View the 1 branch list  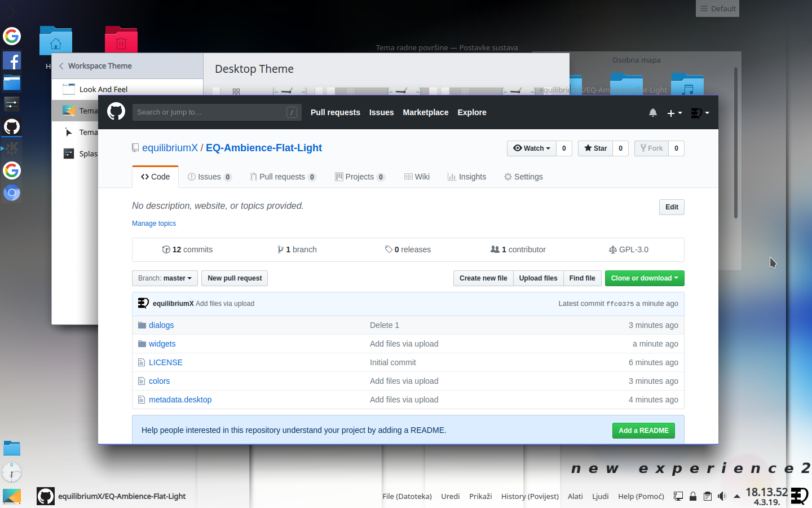click(297, 249)
